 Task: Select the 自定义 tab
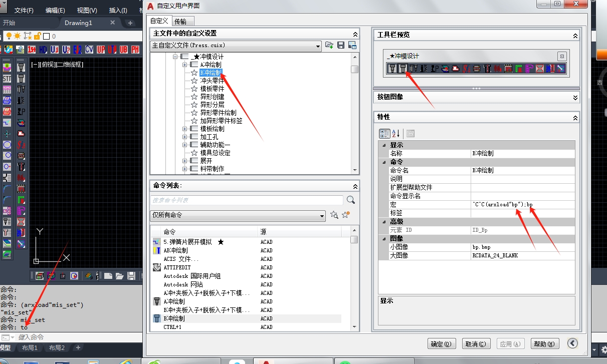[x=159, y=21]
